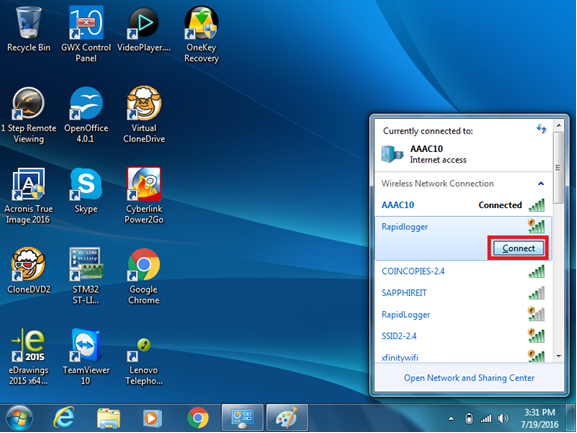Launch Skype from desktop
Screen dimensions: 577x433
click(x=86, y=191)
